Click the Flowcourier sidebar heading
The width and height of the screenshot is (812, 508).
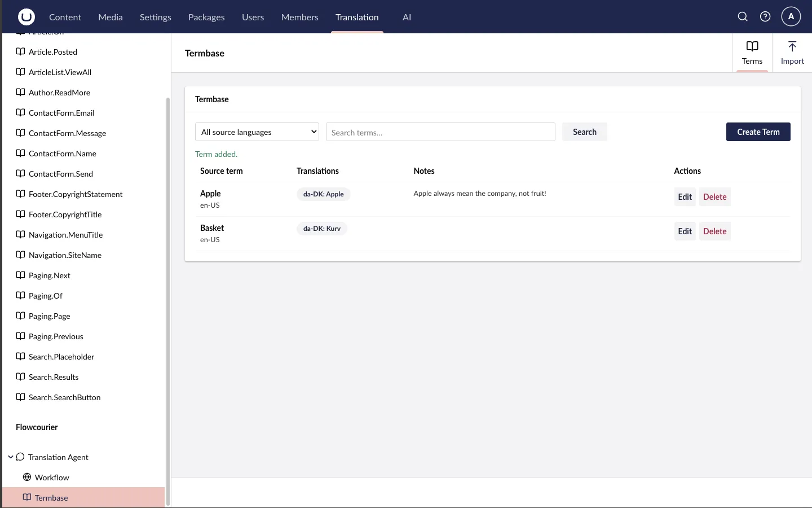[x=37, y=427]
